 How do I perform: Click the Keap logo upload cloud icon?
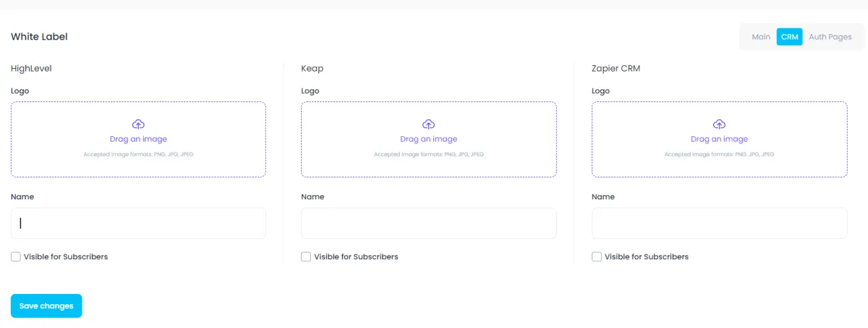[x=429, y=125]
